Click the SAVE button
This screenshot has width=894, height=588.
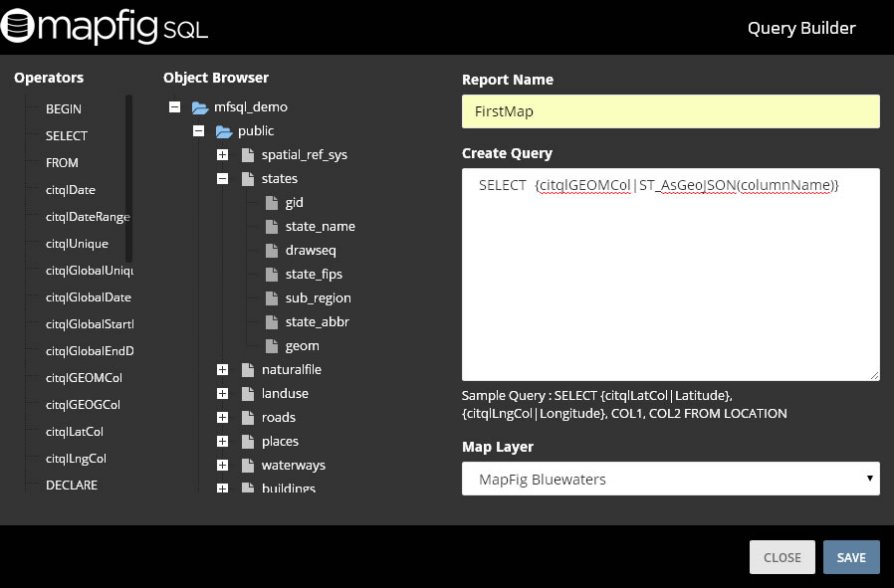click(851, 557)
